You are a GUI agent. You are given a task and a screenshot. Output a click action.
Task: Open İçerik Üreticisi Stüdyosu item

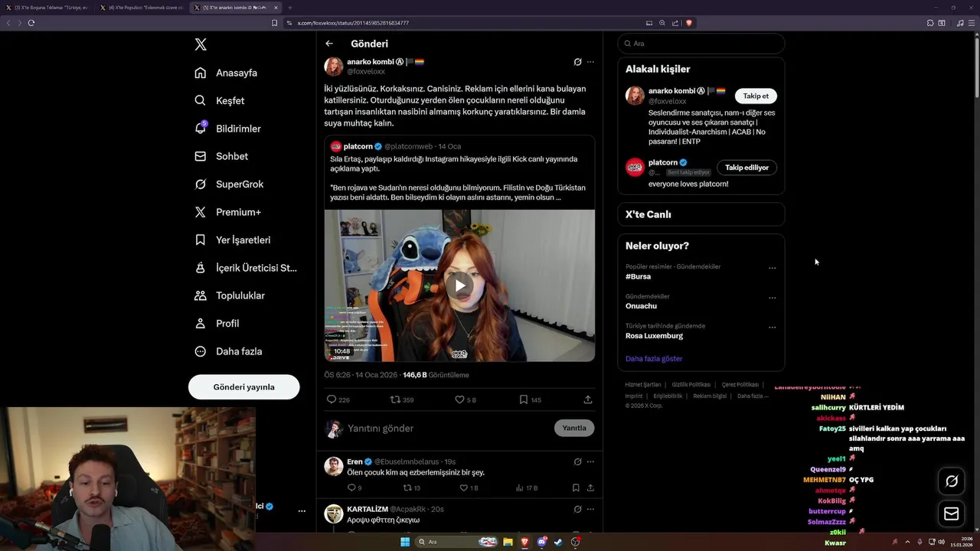click(246, 268)
